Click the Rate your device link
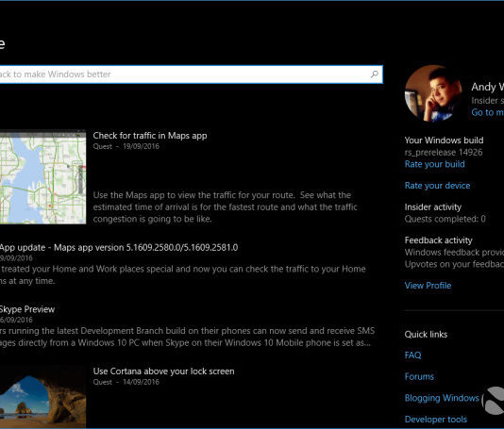 [x=437, y=186]
